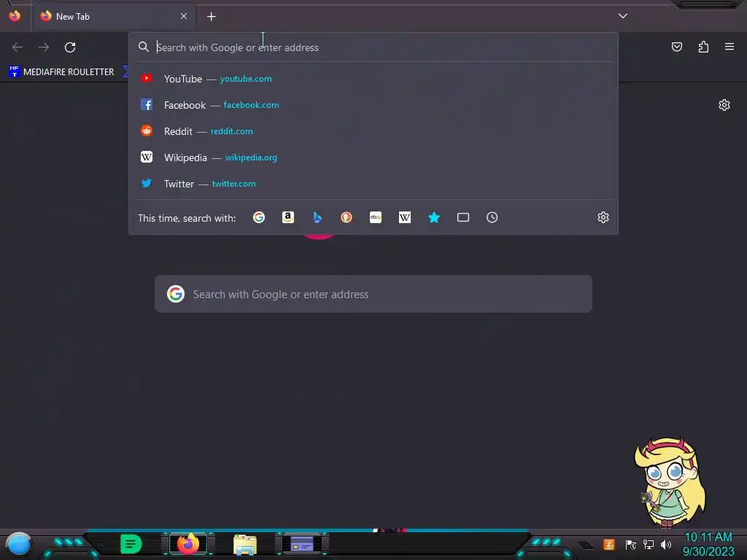Select eBay one-off search icon
Image resolution: width=747 pixels, height=560 pixels.
tap(376, 217)
